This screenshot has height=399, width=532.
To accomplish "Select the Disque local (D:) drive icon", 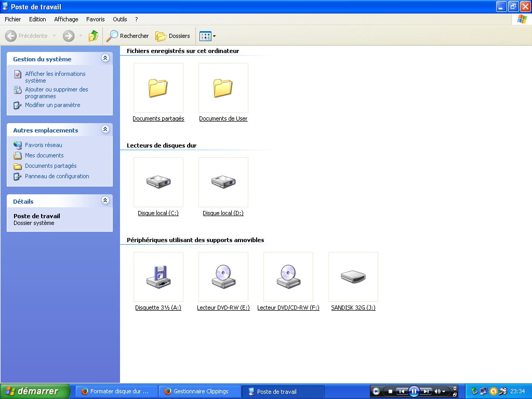I will click(223, 182).
